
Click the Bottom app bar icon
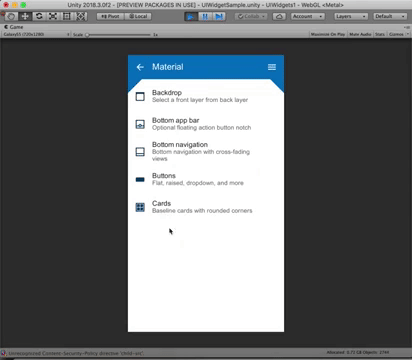click(140, 124)
